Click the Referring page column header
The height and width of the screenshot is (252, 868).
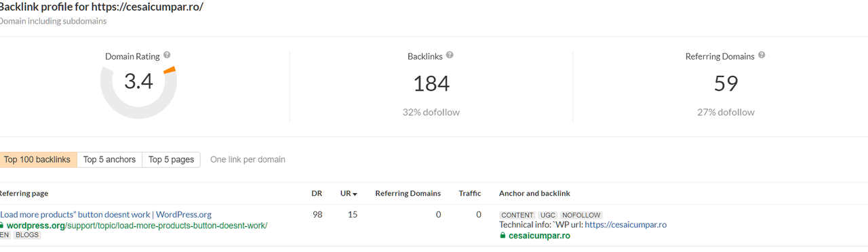24,193
